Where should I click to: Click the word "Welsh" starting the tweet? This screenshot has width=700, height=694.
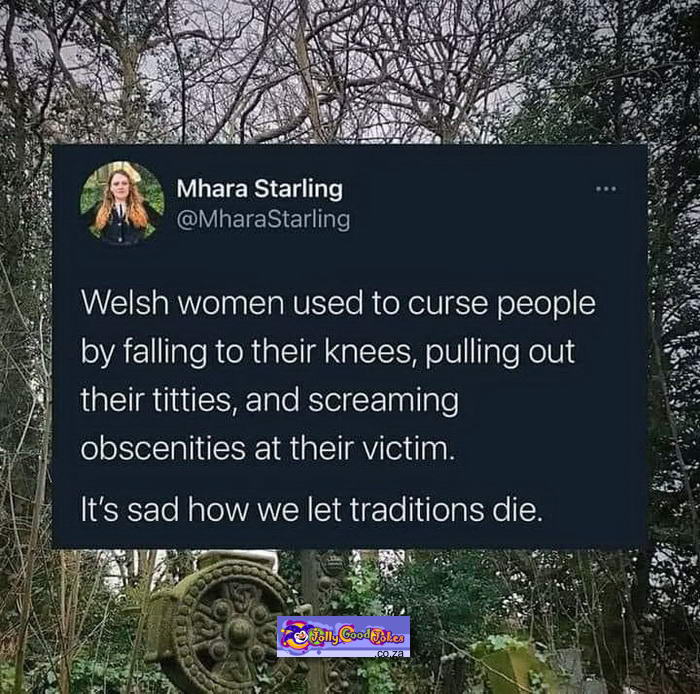coord(125,303)
